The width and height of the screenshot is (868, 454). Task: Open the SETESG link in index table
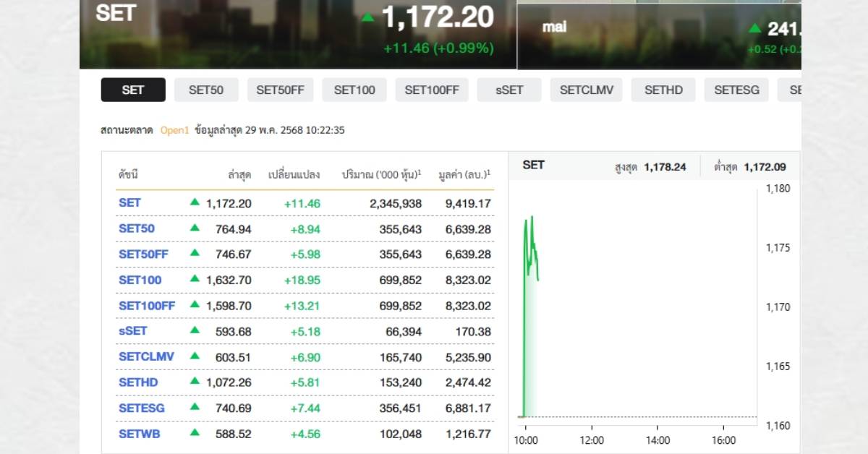click(x=142, y=408)
